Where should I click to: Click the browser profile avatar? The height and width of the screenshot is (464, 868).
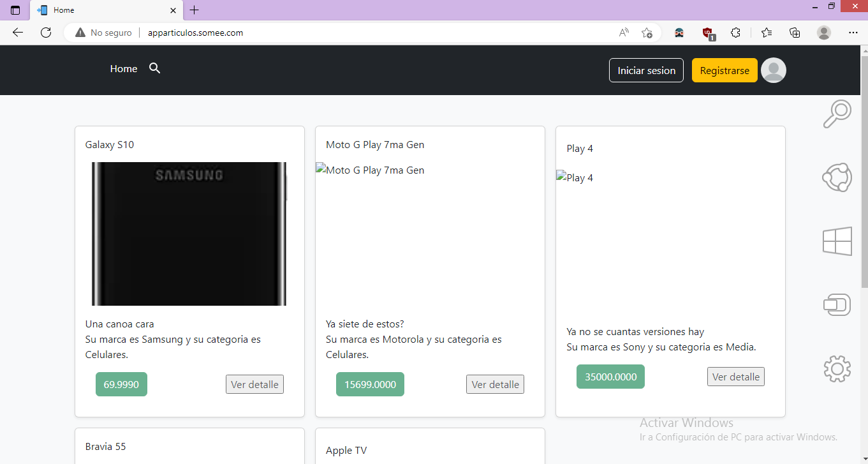coord(824,33)
